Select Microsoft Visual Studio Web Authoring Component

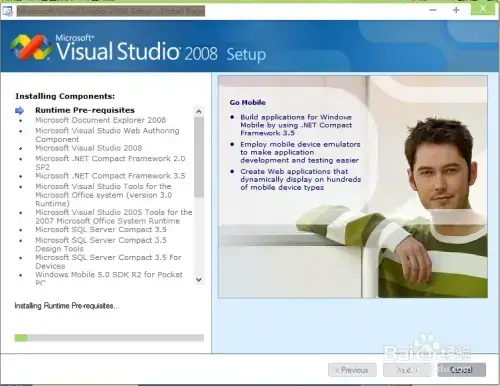tap(107, 135)
